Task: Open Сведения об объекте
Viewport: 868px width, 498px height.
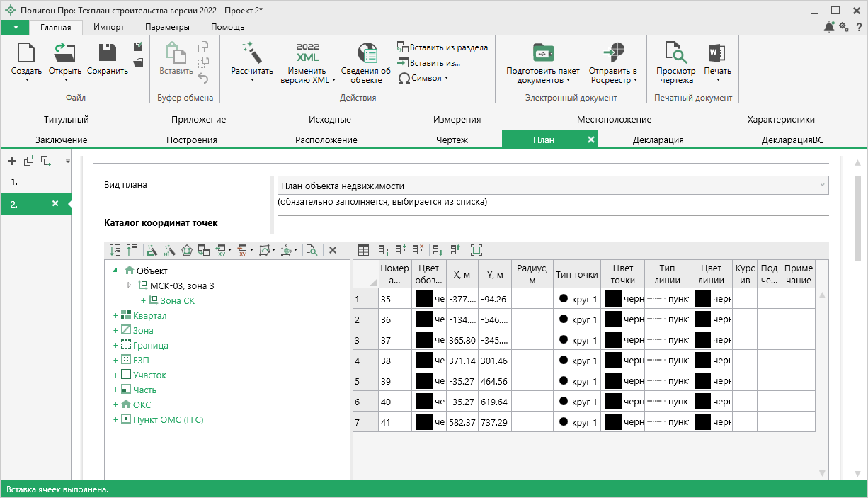Action: [366, 53]
